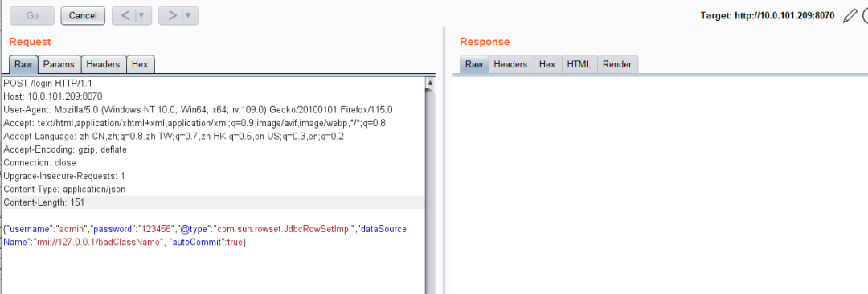868x294 pixels.
Task: Click the Accept: text/html header line
Action: pyautogui.click(x=194, y=123)
